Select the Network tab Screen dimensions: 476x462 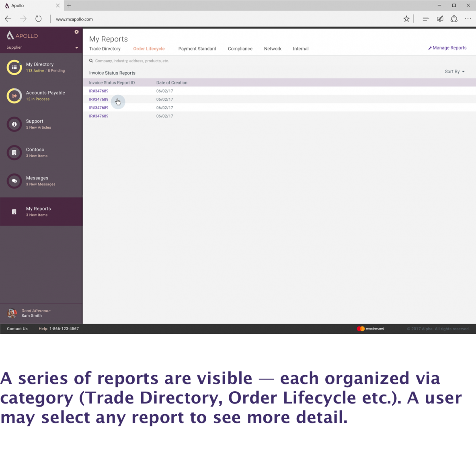[273, 49]
